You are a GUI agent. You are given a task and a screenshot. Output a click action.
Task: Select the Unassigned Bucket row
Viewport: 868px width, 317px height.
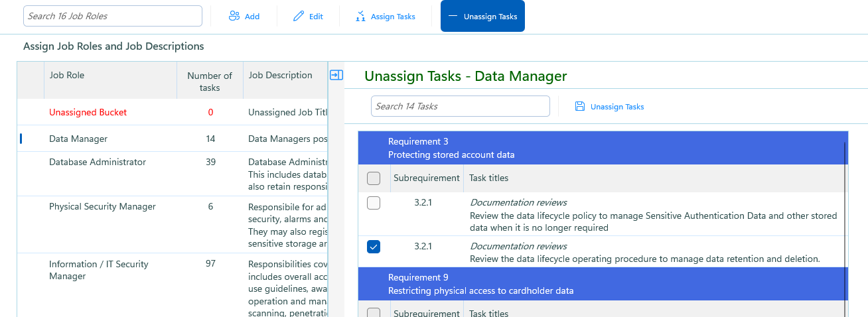(x=173, y=112)
